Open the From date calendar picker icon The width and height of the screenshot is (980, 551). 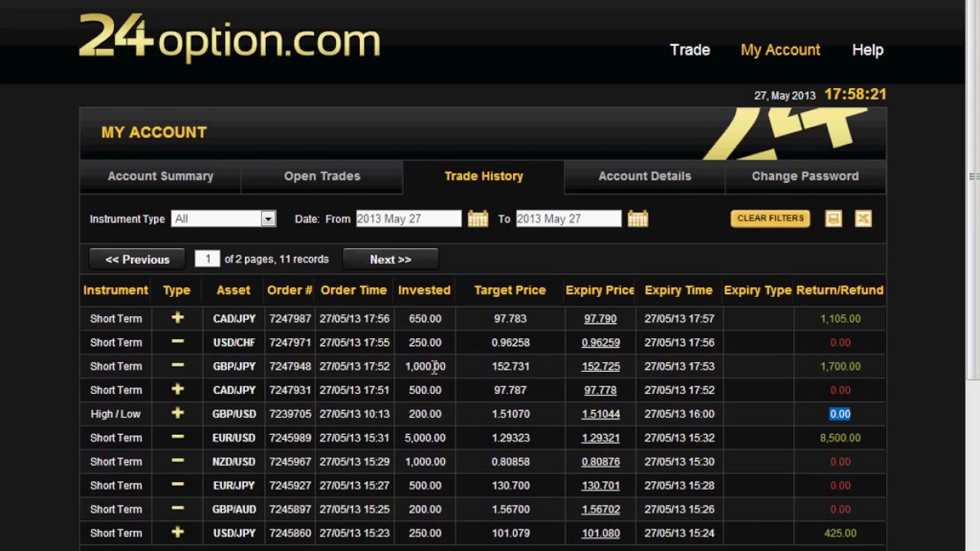click(x=478, y=219)
